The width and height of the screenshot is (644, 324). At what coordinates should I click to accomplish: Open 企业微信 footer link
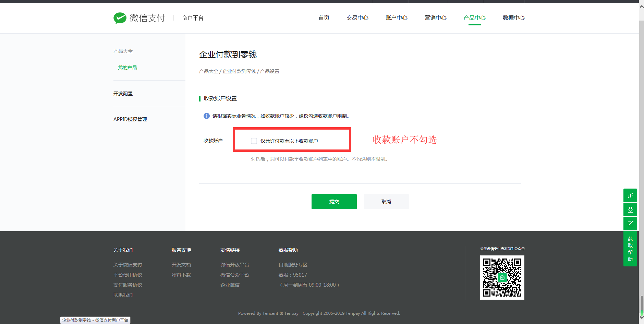230,285
